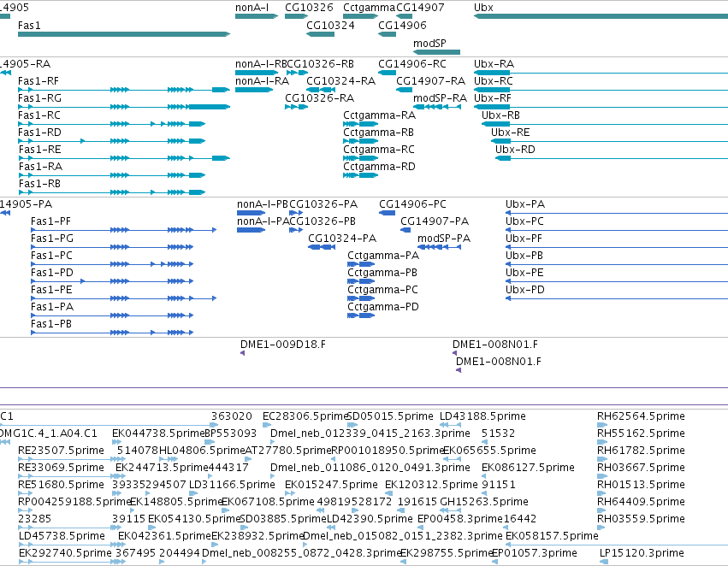Open transcript Cctgamma-RD
This screenshot has width=728, height=566.
click(360, 175)
